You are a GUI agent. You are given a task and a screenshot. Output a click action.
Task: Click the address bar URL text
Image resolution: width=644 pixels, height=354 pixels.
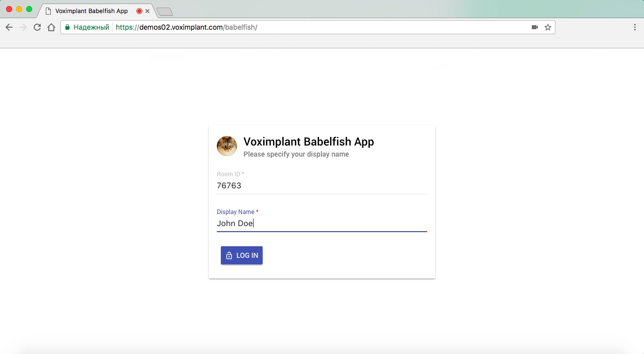(x=186, y=27)
